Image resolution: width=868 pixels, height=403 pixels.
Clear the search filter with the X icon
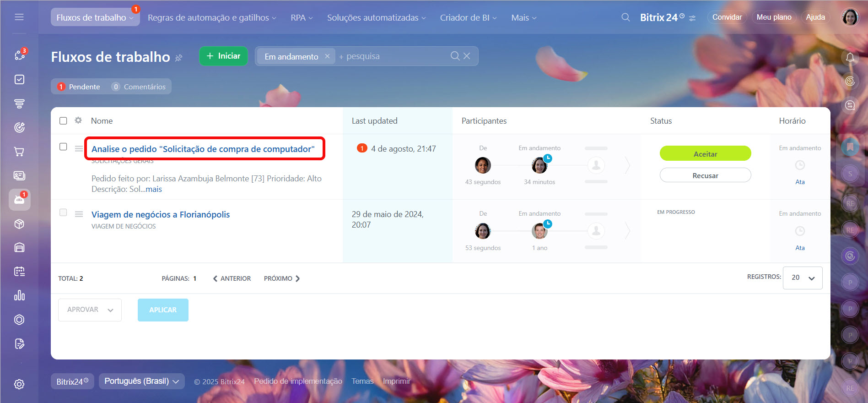pos(467,56)
